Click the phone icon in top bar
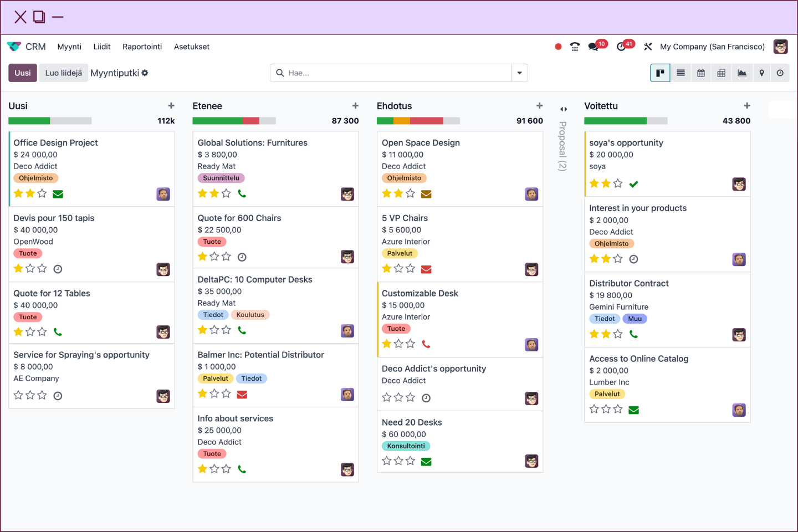 (x=575, y=47)
